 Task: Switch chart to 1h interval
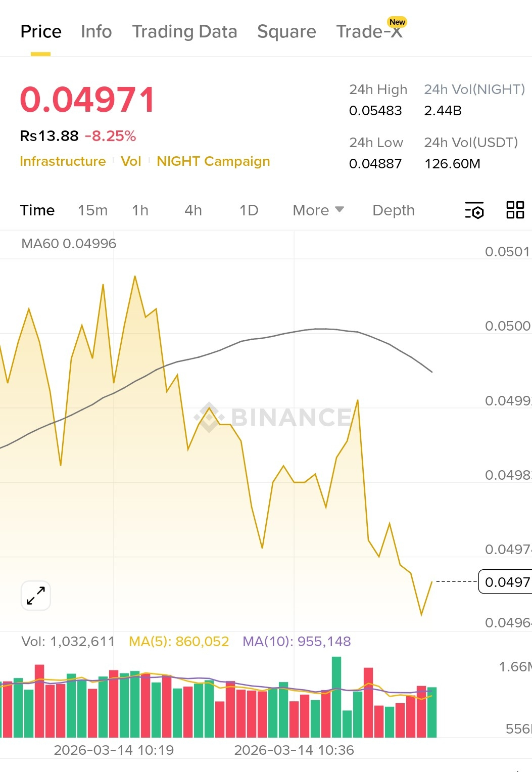[x=140, y=210]
